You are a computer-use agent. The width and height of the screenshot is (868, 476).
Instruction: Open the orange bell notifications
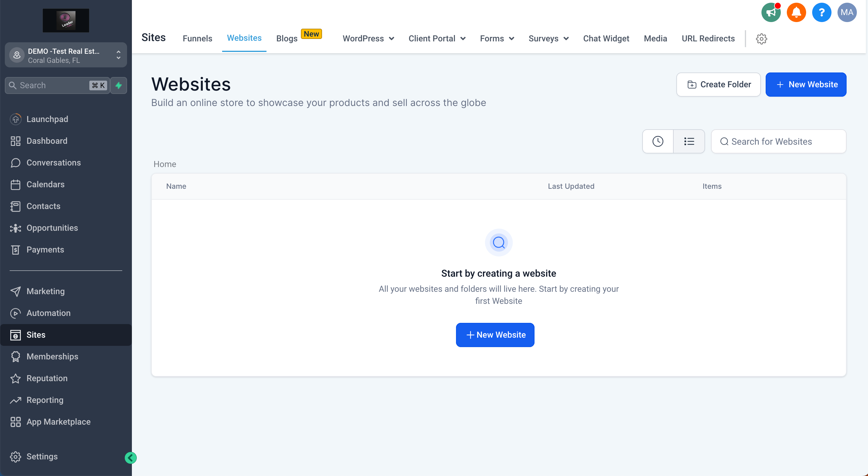point(796,12)
